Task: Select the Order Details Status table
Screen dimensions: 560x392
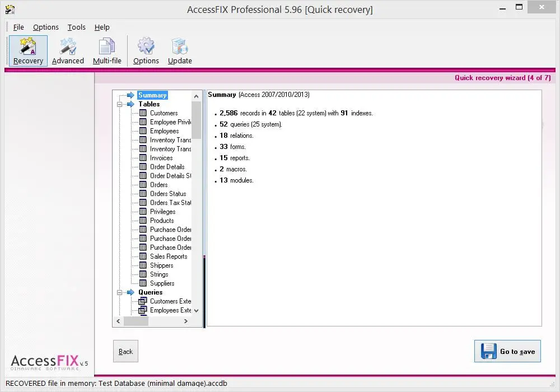Action: click(170, 175)
